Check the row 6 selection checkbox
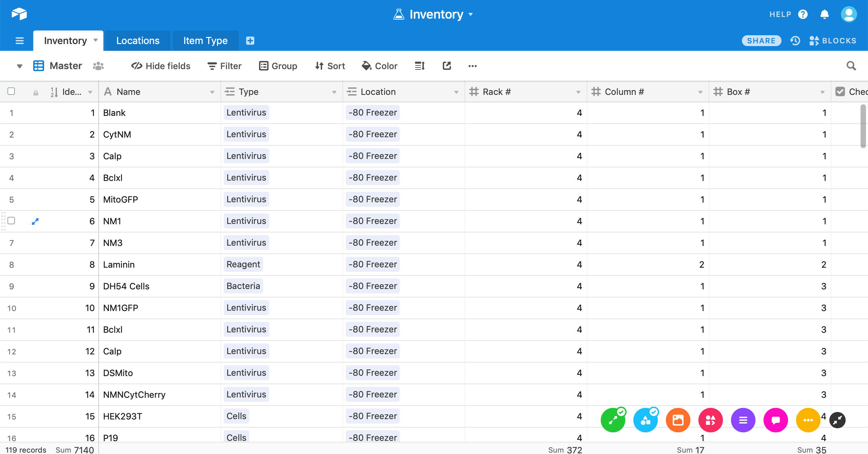This screenshot has width=868, height=454. [11, 221]
